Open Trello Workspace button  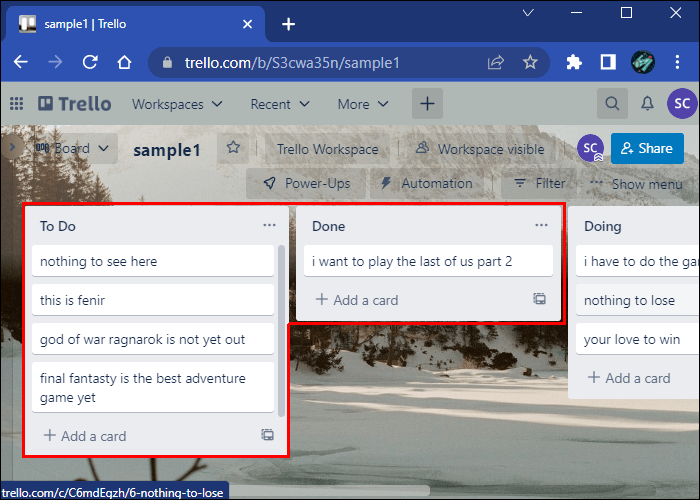click(x=327, y=149)
